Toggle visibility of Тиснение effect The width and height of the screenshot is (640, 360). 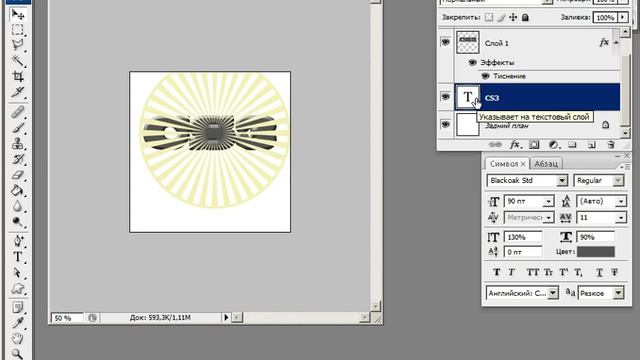tap(485, 76)
